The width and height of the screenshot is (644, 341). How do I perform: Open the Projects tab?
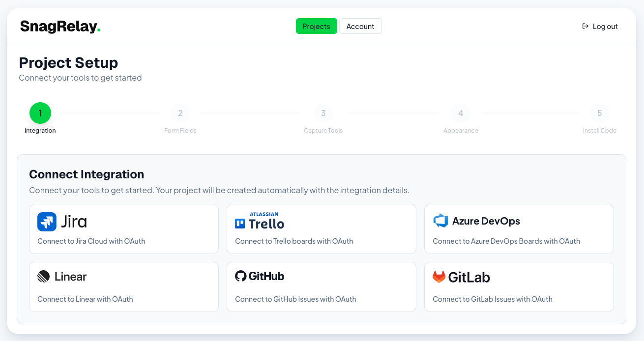[x=316, y=26]
